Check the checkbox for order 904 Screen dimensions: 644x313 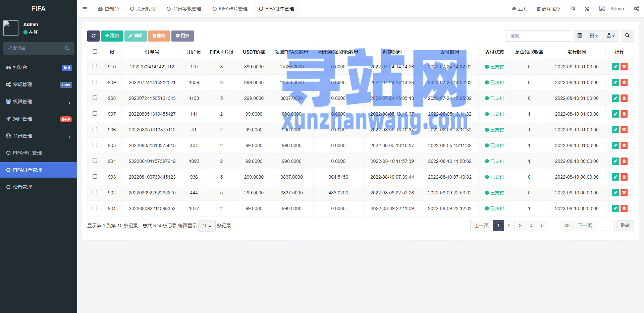[95, 161]
